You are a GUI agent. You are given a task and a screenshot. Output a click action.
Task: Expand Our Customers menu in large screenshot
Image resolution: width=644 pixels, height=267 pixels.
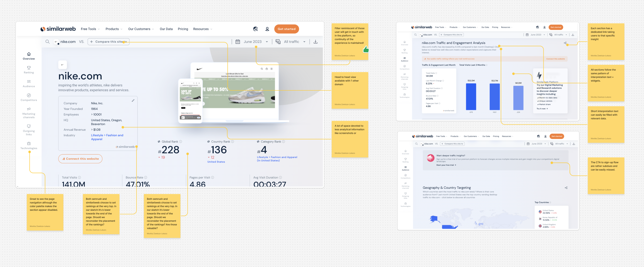[141, 29]
